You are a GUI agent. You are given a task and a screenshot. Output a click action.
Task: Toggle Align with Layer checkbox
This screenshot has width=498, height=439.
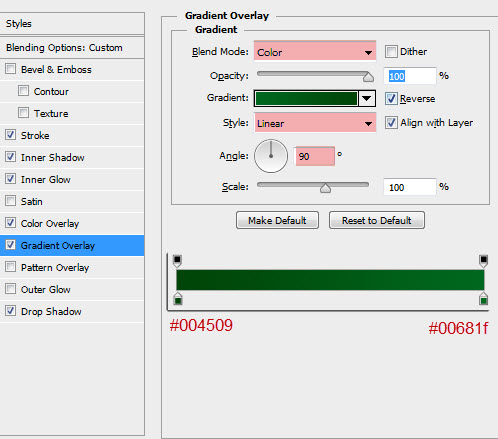pyautogui.click(x=391, y=123)
